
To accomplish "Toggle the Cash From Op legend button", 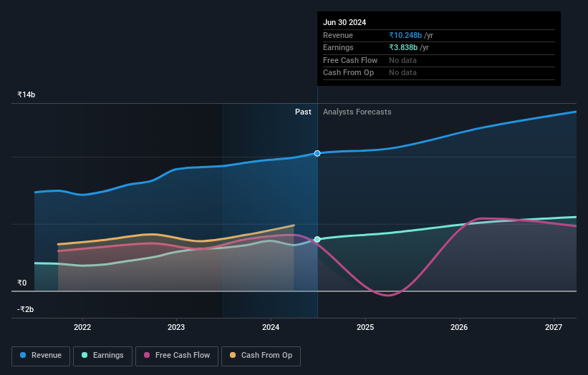I will coord(261,356).
